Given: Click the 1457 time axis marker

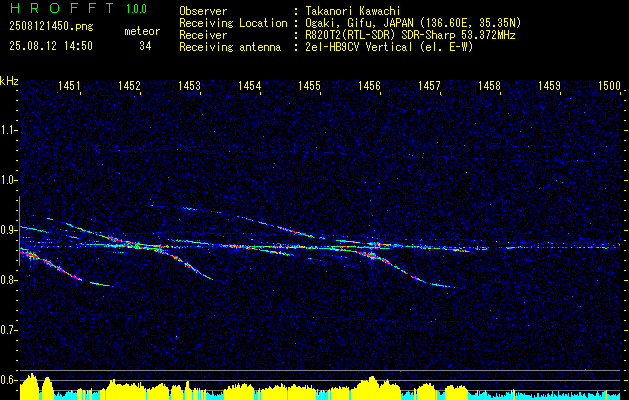Looking at the screenshot, I should click(x=430, y=85).
